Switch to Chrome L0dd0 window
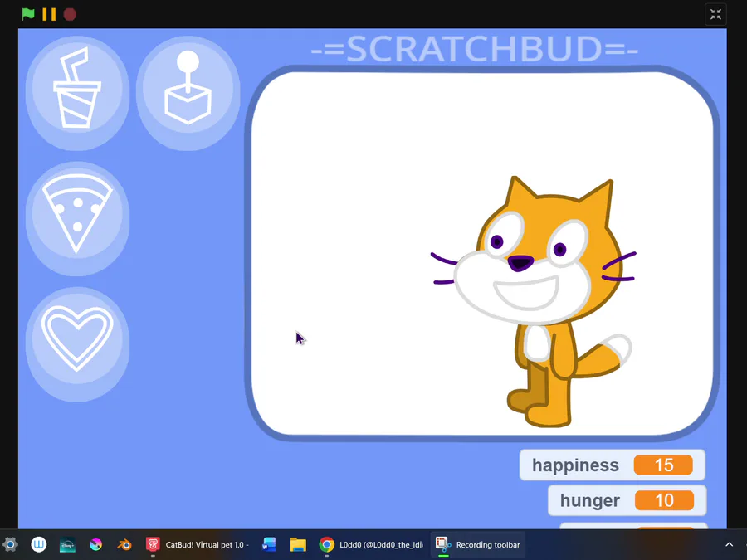Viewport: 747px width, 560px height. [x=372, y=544]
